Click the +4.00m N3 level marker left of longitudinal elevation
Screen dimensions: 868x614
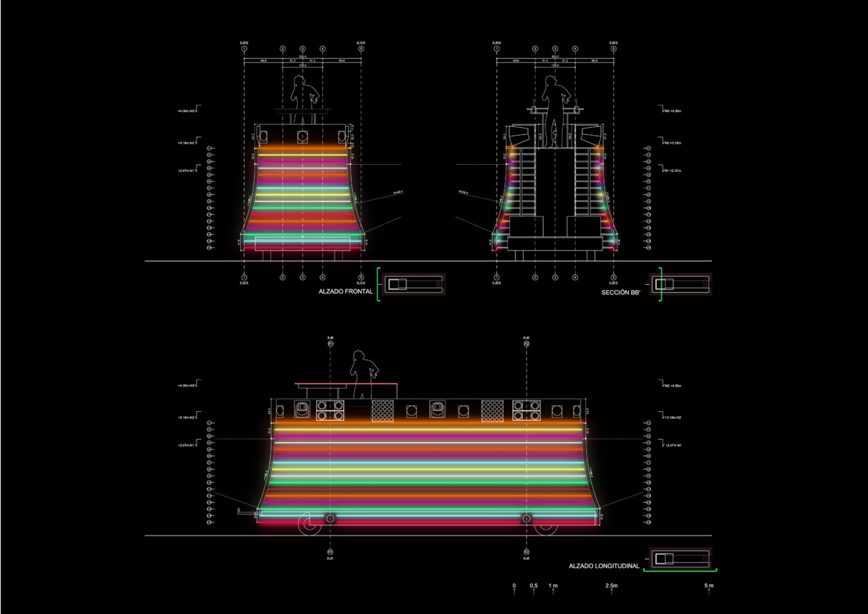(189, 385)
